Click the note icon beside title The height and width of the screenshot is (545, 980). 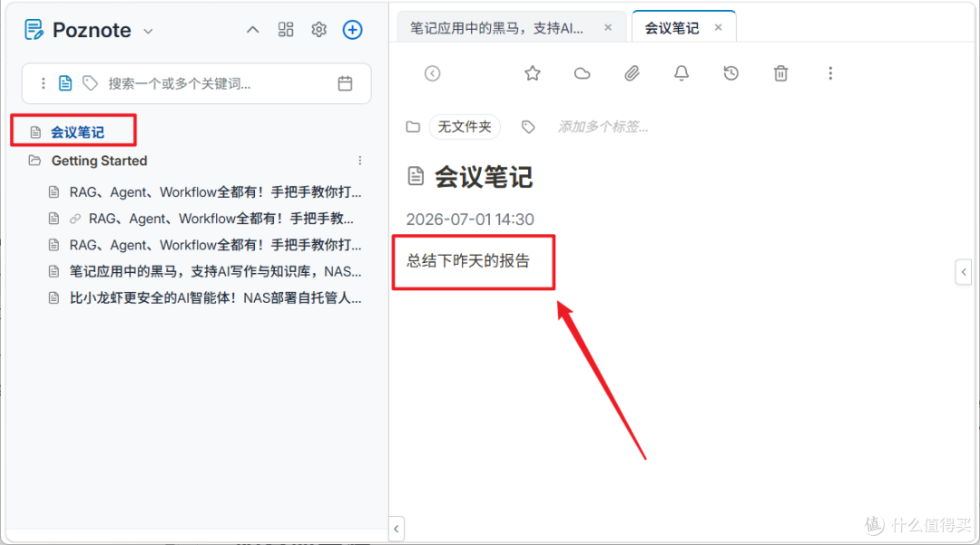(x=416, y=176)
